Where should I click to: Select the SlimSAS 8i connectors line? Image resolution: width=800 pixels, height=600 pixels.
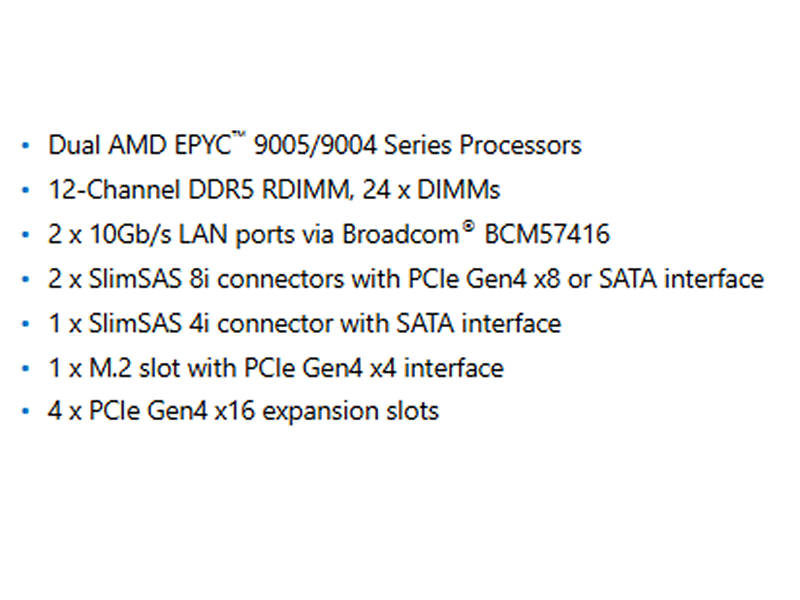tap(406, 279)
